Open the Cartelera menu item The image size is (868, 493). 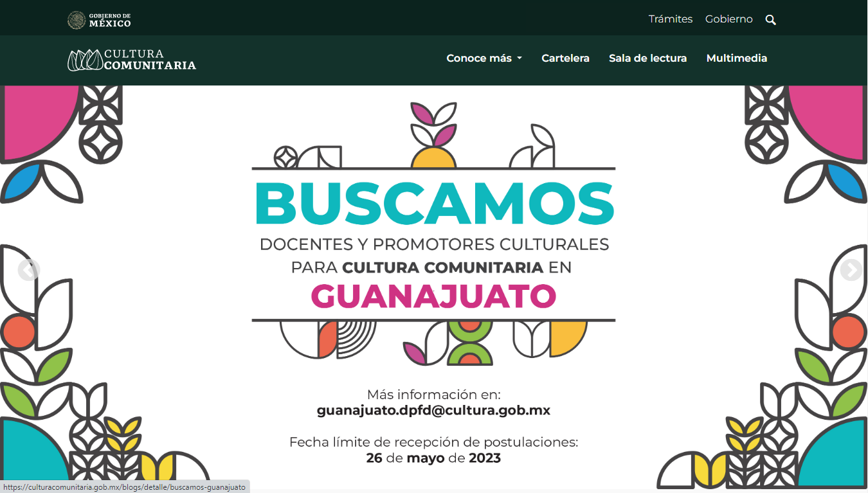click(x=565, y=58)
